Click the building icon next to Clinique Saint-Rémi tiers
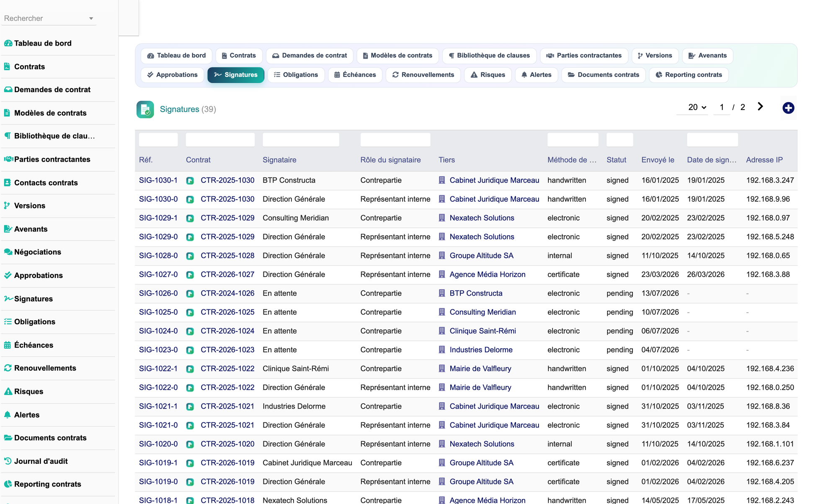 click(x=442, y=331)
